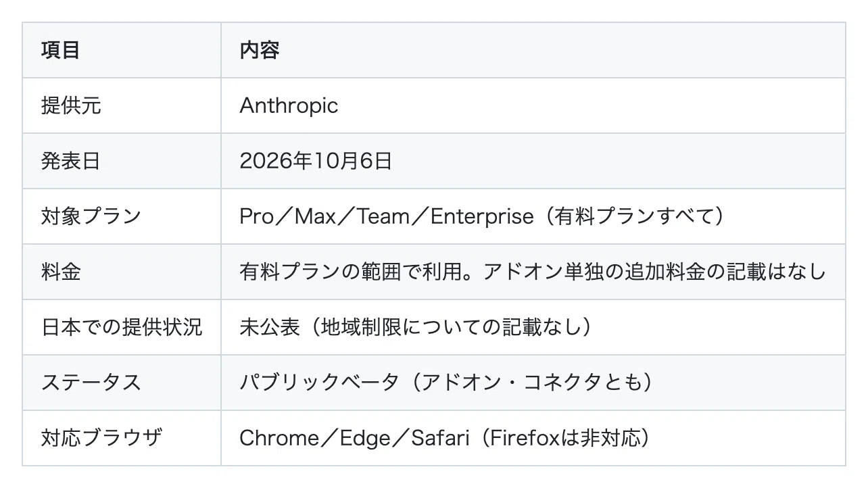Click the アドオン・コネクタとも parenthetical text
The image size is (868, 488).
531,383
